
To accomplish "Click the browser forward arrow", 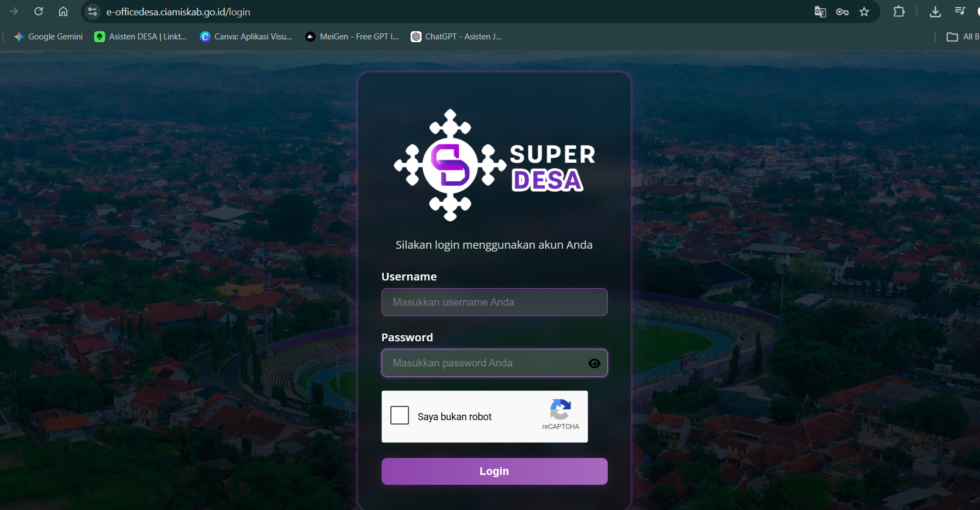I will coord(14,12).
